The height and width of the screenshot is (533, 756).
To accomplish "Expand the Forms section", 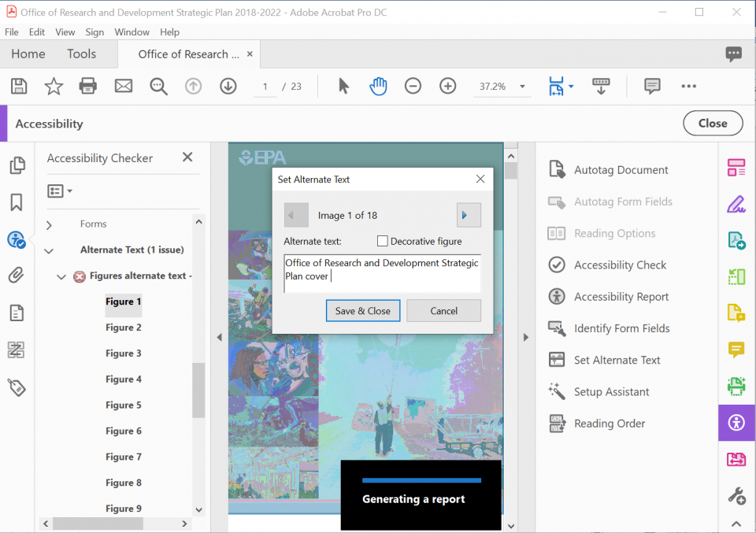I will (49, 224).
